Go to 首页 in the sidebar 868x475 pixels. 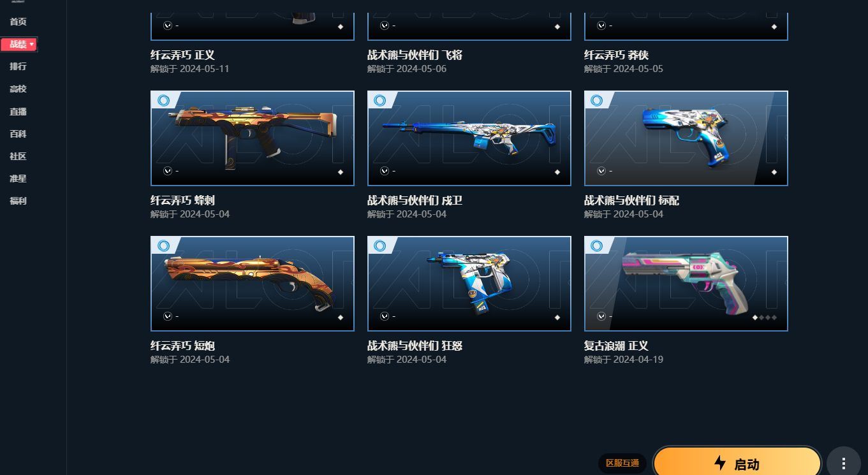point(18,22)
